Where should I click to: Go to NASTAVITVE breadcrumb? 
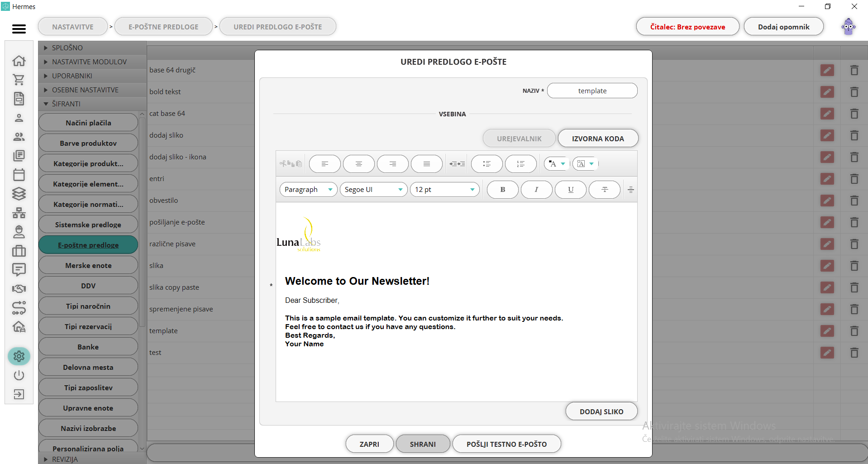click(x=73, y=27)
